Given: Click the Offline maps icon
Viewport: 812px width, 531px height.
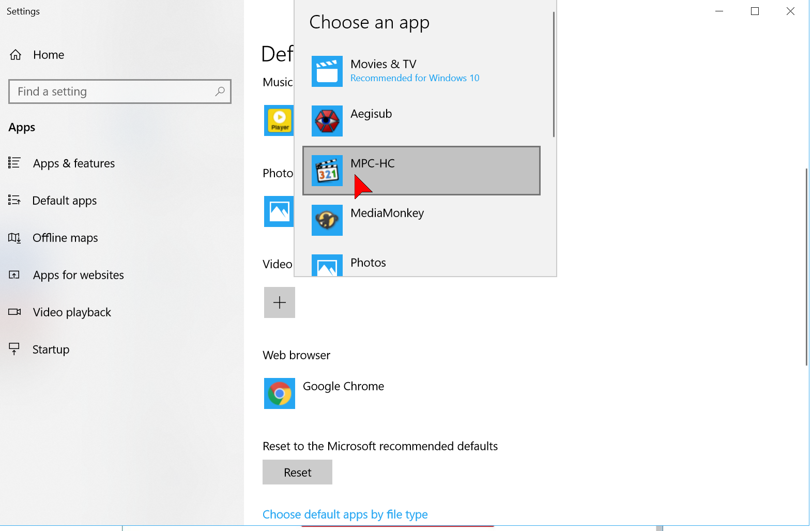Looking at the screenshot, I should pyautogui.click(x=14, y=238).
